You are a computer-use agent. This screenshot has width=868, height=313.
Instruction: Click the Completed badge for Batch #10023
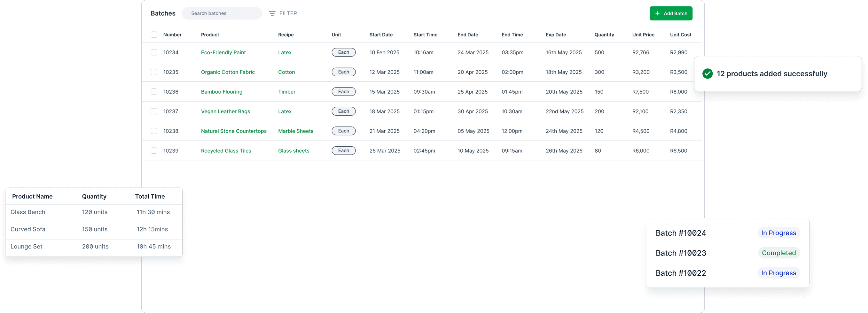tap(778, 253)
